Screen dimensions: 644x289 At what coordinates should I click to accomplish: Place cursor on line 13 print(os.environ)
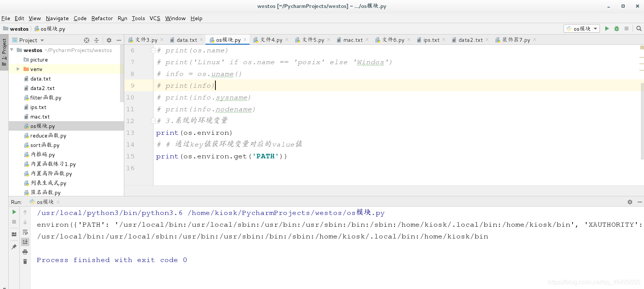click(194, 133)
